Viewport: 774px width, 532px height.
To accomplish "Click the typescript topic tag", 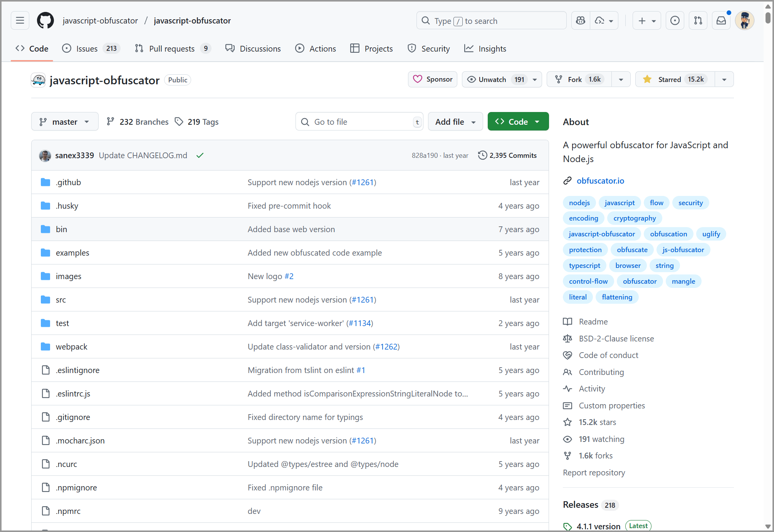I will pyautogui.click(x=584, y=266).
